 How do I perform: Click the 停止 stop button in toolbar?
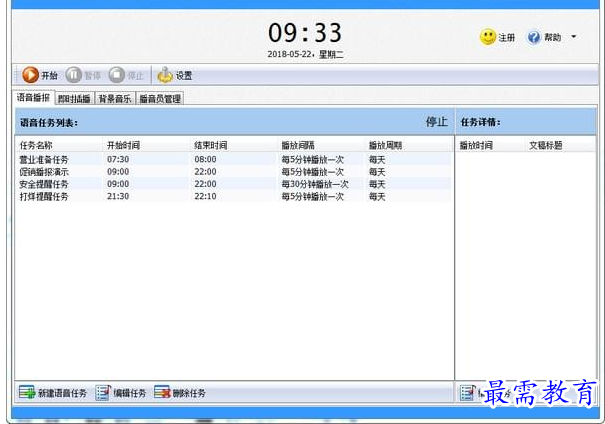coord(126,75)
